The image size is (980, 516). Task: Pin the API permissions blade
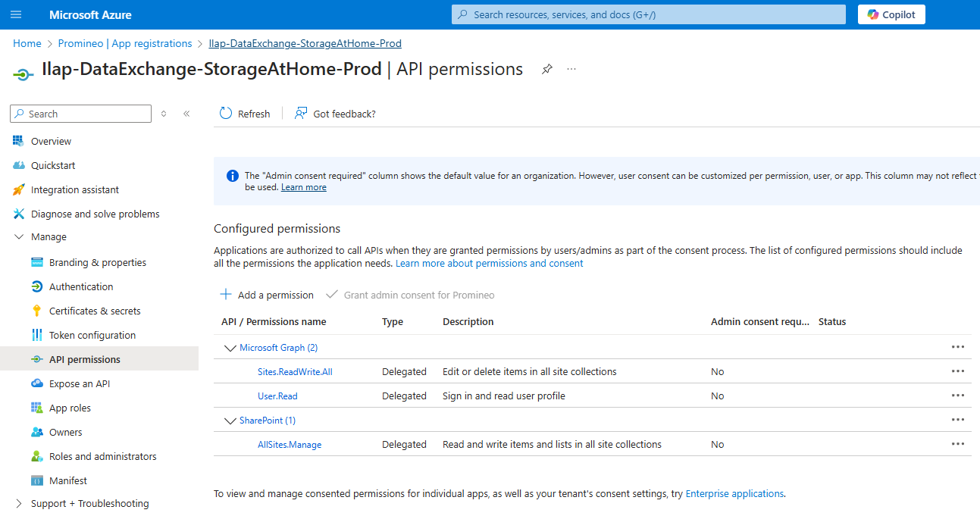point(546,69)
